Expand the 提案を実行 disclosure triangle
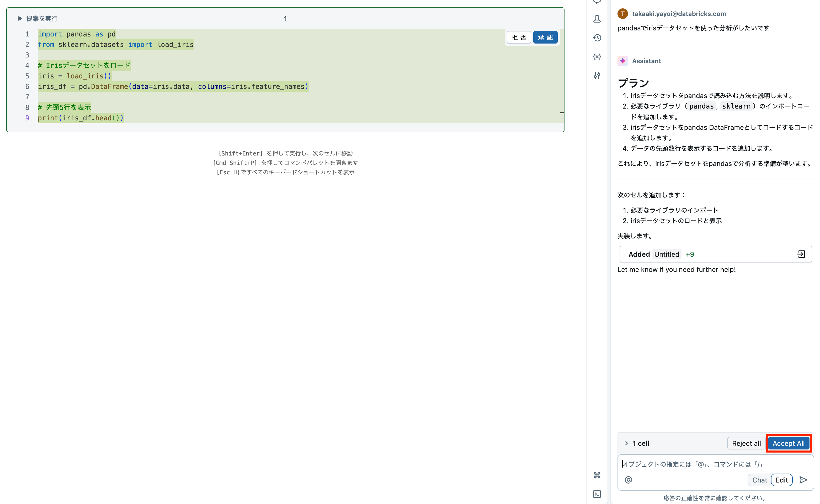Screen dimensions: 820x504 20,18
